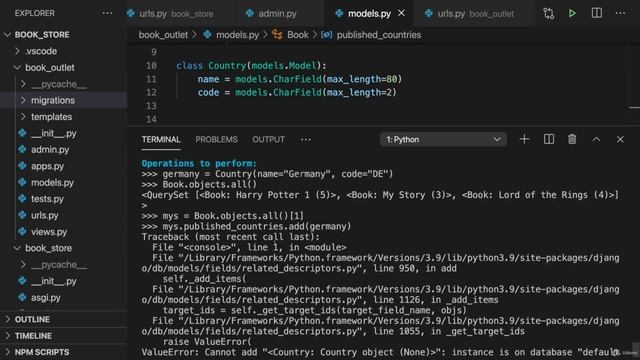The height and width of the screenshot is (360, 640).
Task: Click the 'code = models.CharField' line
Action: click(x=297, y=93)
